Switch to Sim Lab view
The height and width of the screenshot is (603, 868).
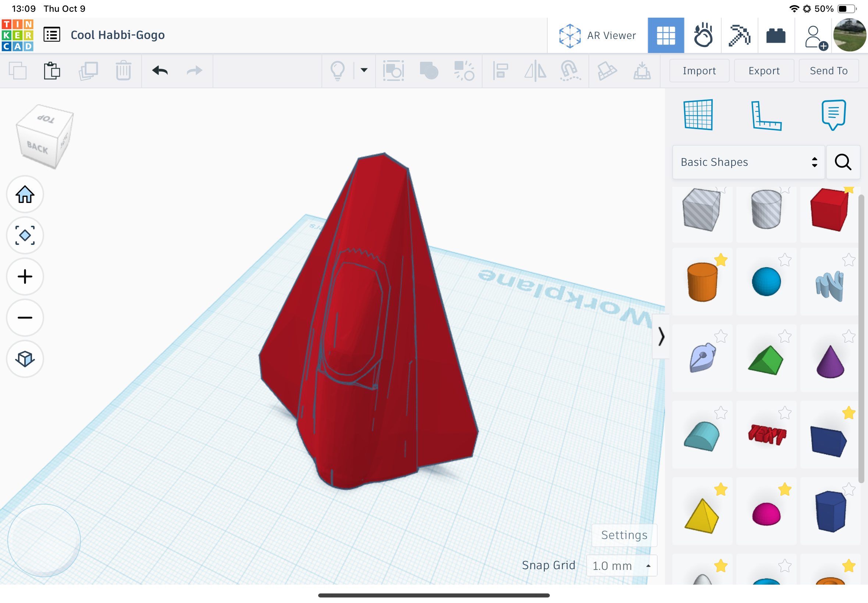pyautogui.click(x=702, y=36)
